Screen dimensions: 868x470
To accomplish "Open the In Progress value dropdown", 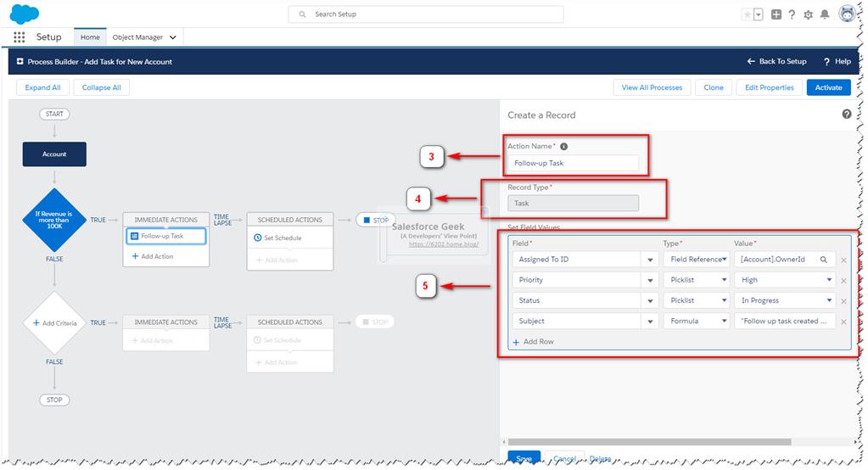I will point(785,300).
